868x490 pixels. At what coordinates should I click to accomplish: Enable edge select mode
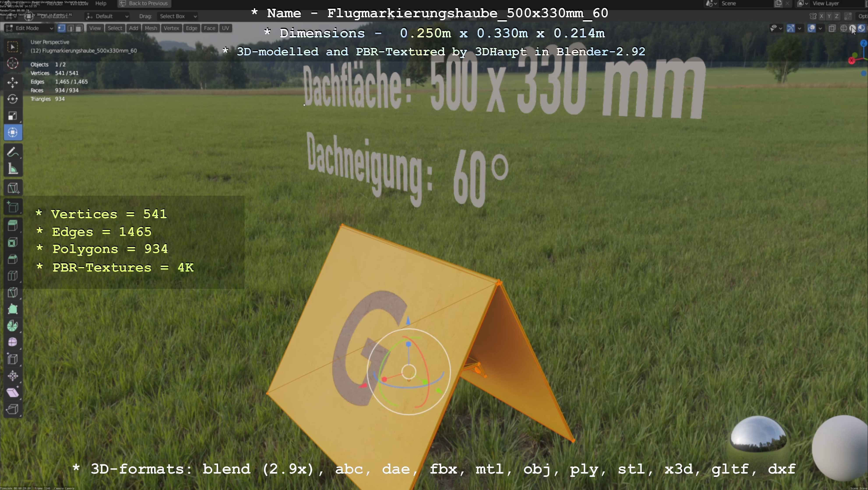[70, 28]
